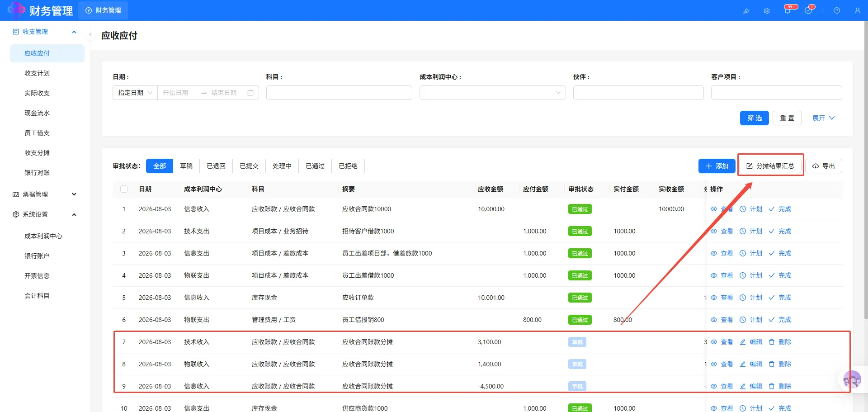Open 计划 for row 2 招待客户借款1000
868x412 pixels.
(751, 231)
